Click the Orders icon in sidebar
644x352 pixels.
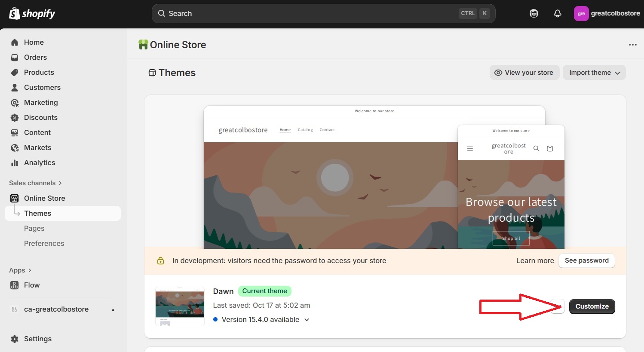15,58
